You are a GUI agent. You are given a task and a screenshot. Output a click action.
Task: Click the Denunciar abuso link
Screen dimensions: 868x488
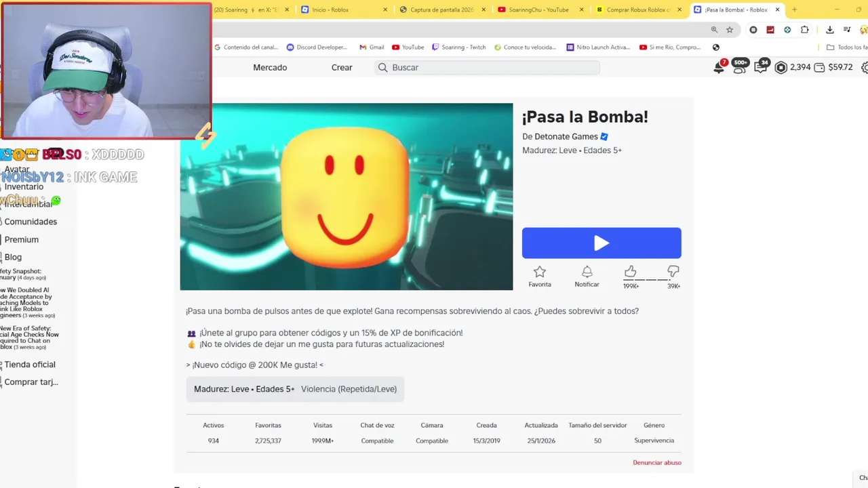click(657, 462)
